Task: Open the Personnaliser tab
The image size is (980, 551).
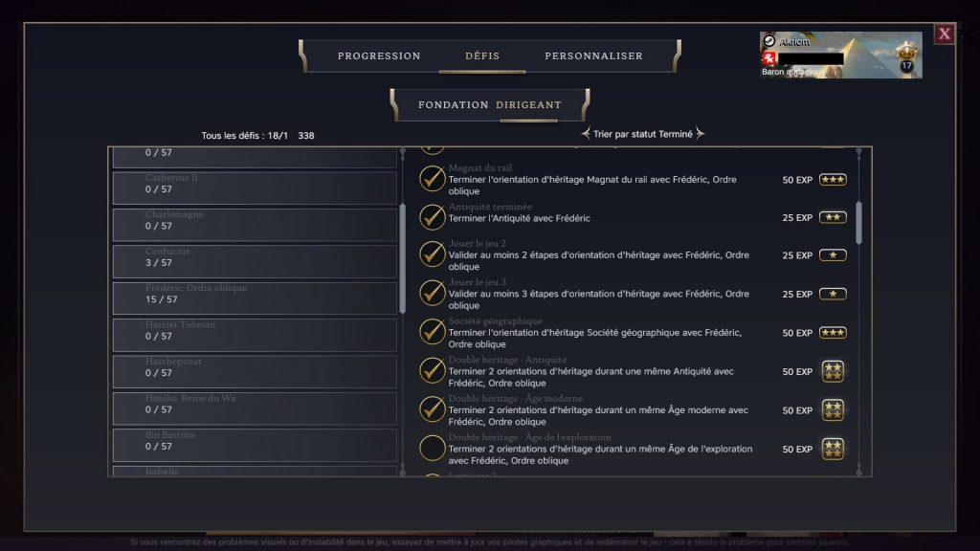Action: tap(593, 56)
